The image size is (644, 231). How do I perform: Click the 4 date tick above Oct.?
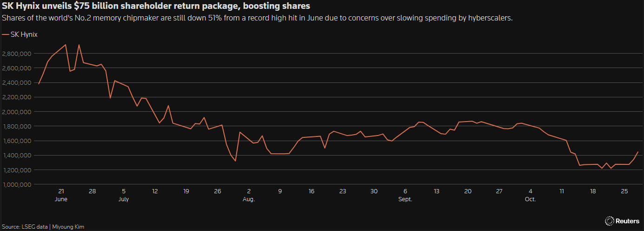[x=531, y=191]
